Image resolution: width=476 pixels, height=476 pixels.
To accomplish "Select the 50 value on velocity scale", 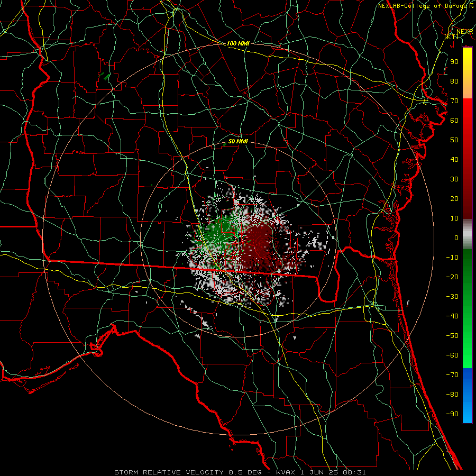I will pyautogui.click(x=454, y=140).
